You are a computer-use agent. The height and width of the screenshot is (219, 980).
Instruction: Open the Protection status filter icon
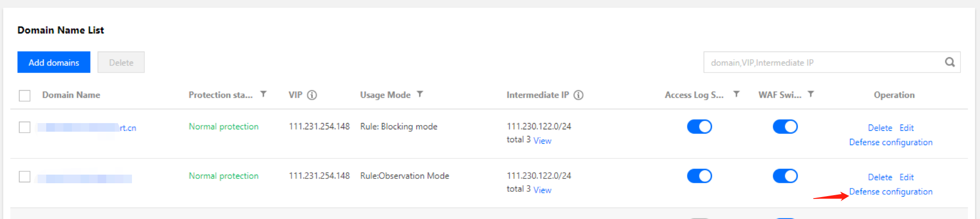(263, 94)
